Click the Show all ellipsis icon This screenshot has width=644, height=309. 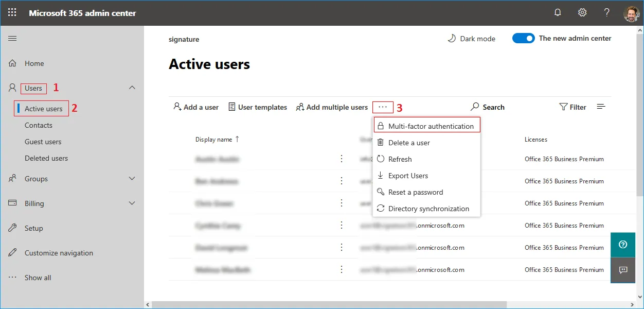13,278
